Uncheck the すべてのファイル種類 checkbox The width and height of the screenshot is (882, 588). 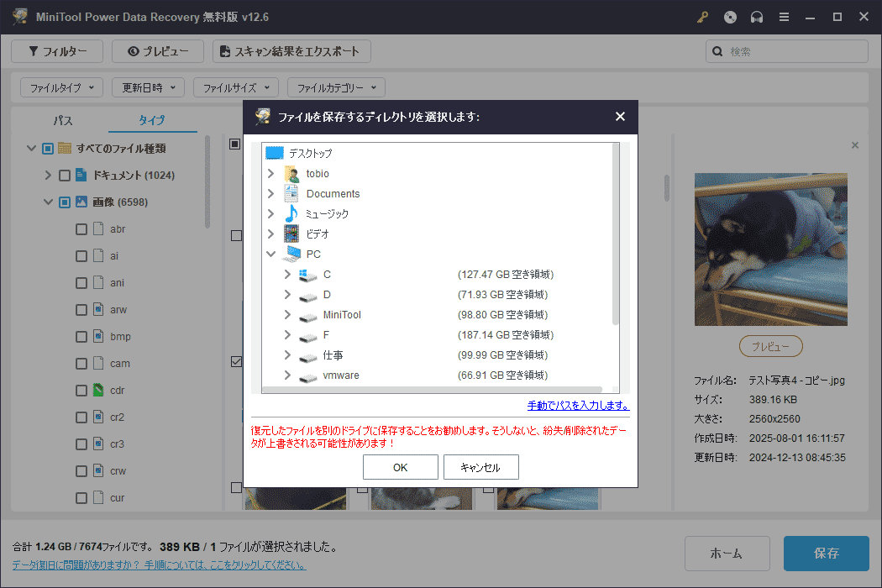[49, 148]
